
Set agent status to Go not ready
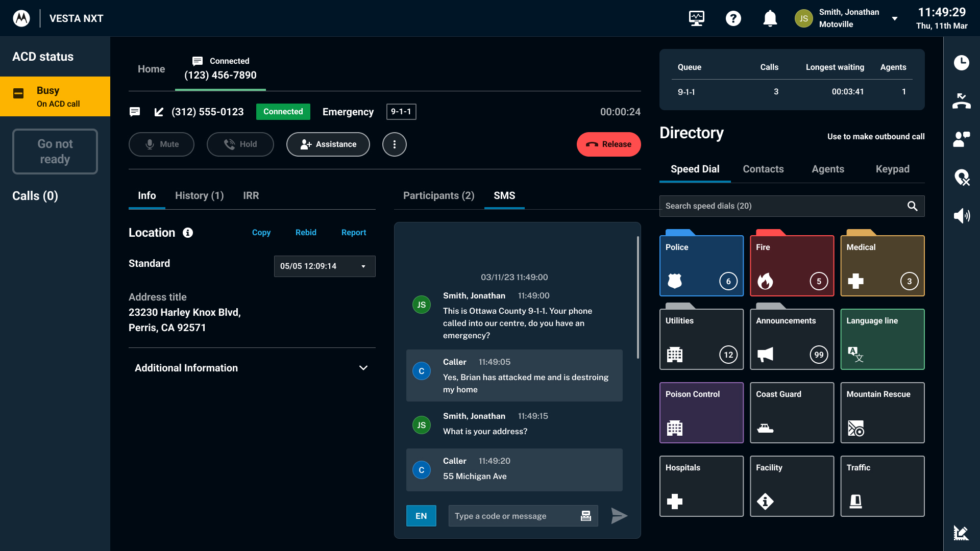pos(55,151)
